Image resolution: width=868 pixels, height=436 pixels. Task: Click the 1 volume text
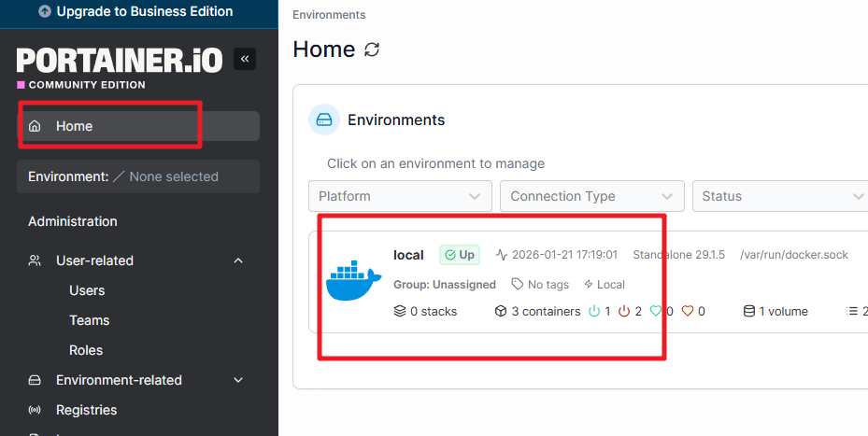pos(783,312)
